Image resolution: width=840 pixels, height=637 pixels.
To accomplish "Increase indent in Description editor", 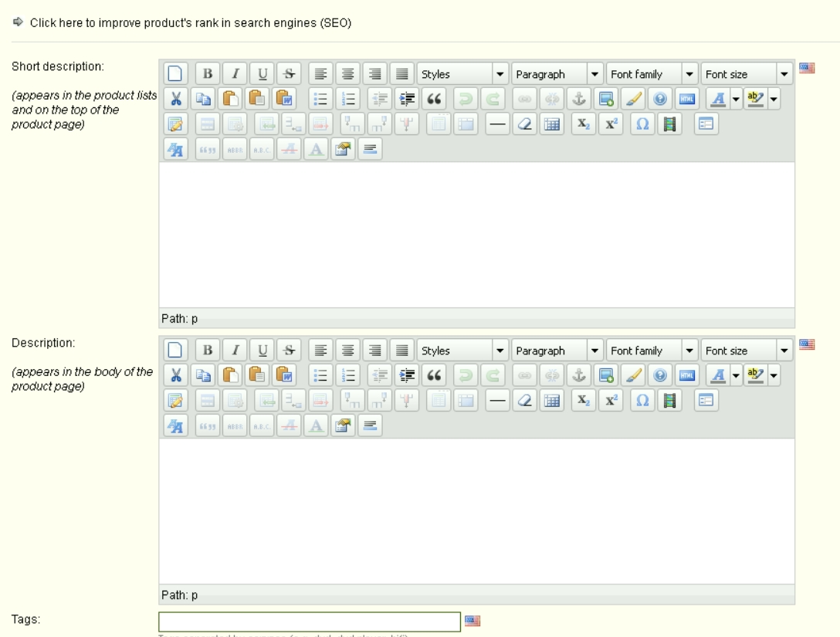I will [407, 375].
